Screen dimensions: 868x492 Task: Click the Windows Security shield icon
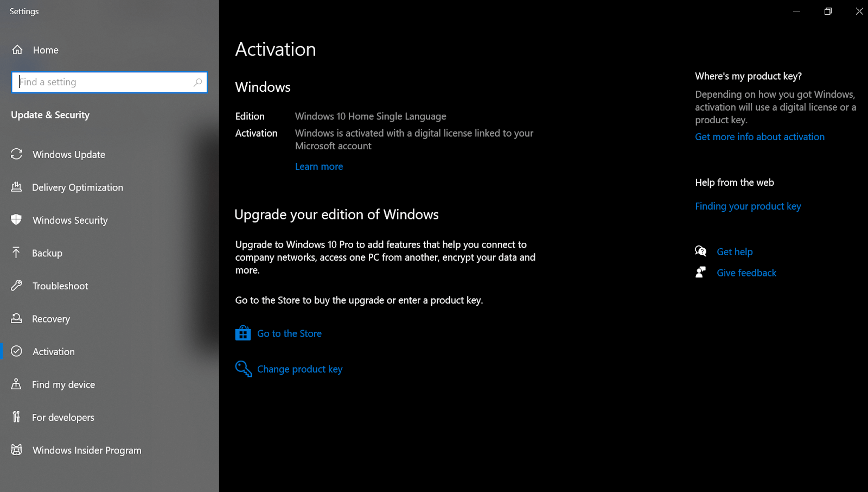pyautogui.click(x=17, y=220)
